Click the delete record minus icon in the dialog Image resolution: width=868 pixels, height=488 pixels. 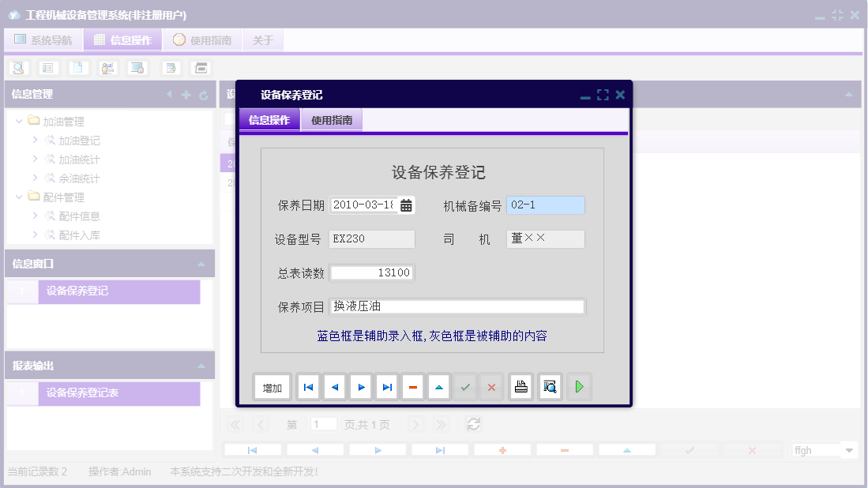(412, 386)
